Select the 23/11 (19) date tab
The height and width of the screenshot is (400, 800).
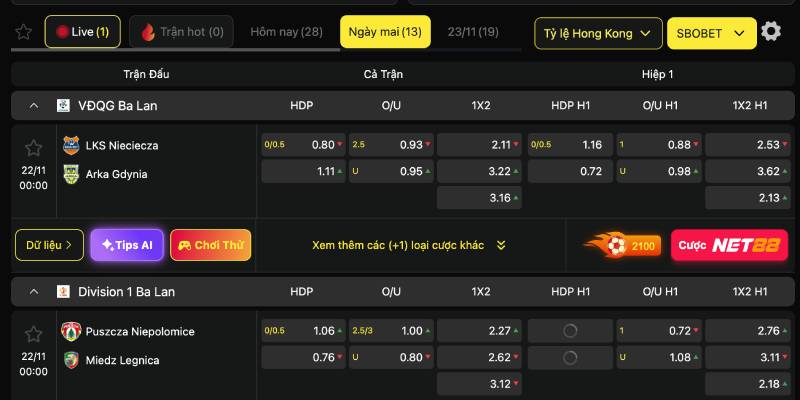tap(473, 32)
